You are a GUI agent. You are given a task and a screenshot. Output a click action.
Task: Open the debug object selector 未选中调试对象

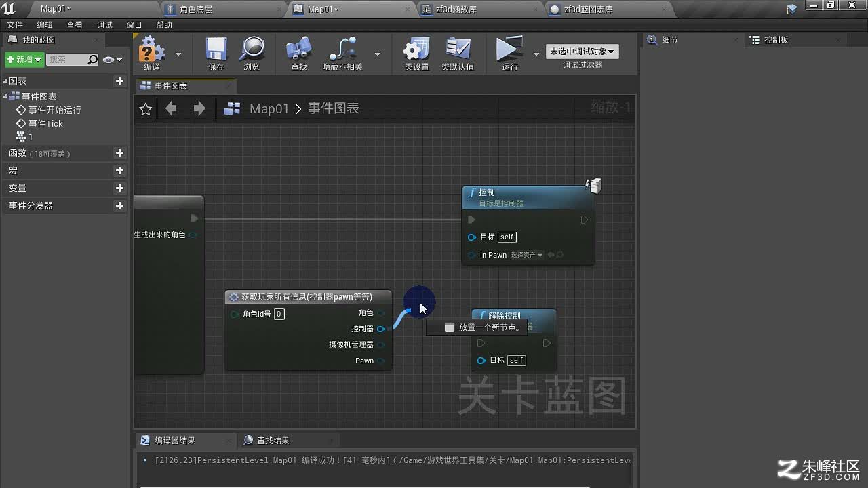coord(583,52)
